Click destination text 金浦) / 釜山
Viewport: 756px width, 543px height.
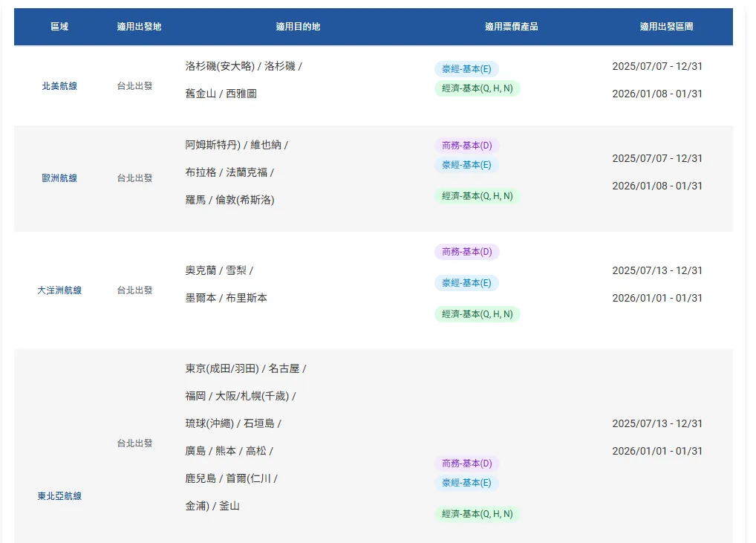212,506
